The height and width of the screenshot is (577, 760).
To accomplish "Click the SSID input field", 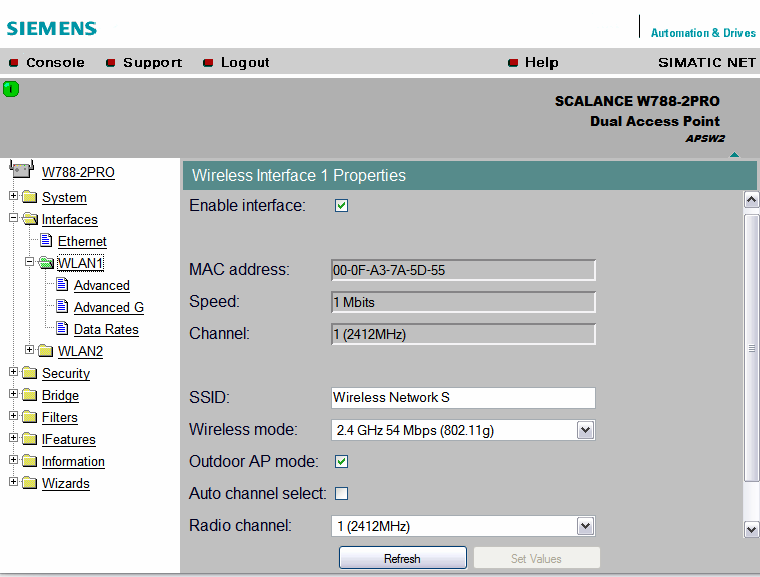I will pyautogui.click(x=463, y=398).
